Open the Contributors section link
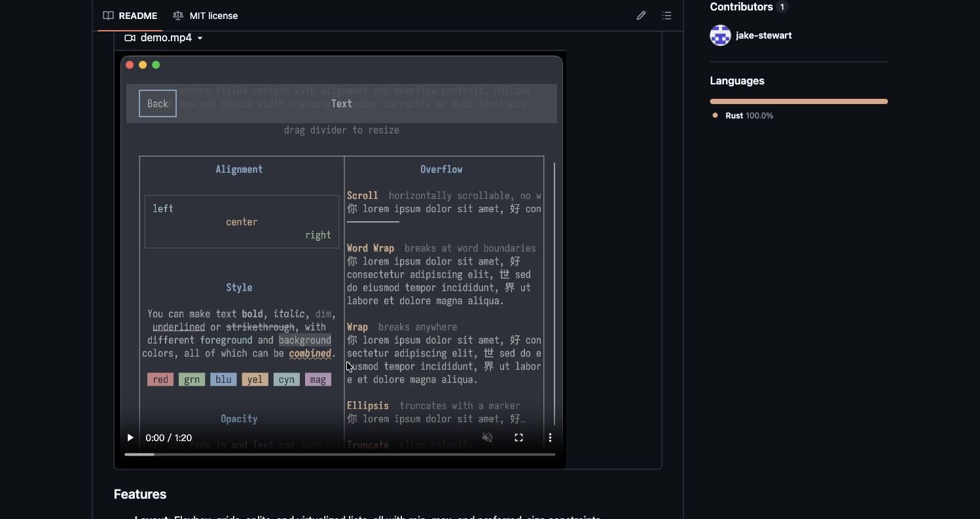The image size is (980, 519). pos(741,7)
